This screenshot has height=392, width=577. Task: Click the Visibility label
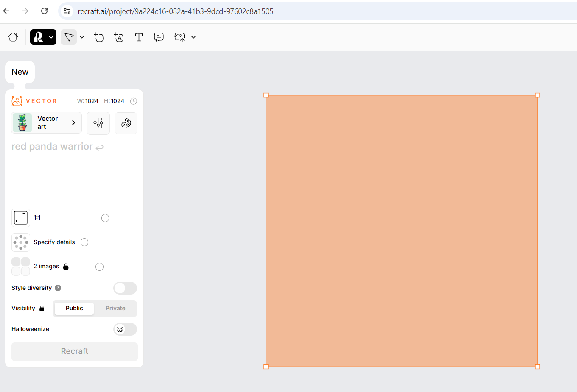23,309
